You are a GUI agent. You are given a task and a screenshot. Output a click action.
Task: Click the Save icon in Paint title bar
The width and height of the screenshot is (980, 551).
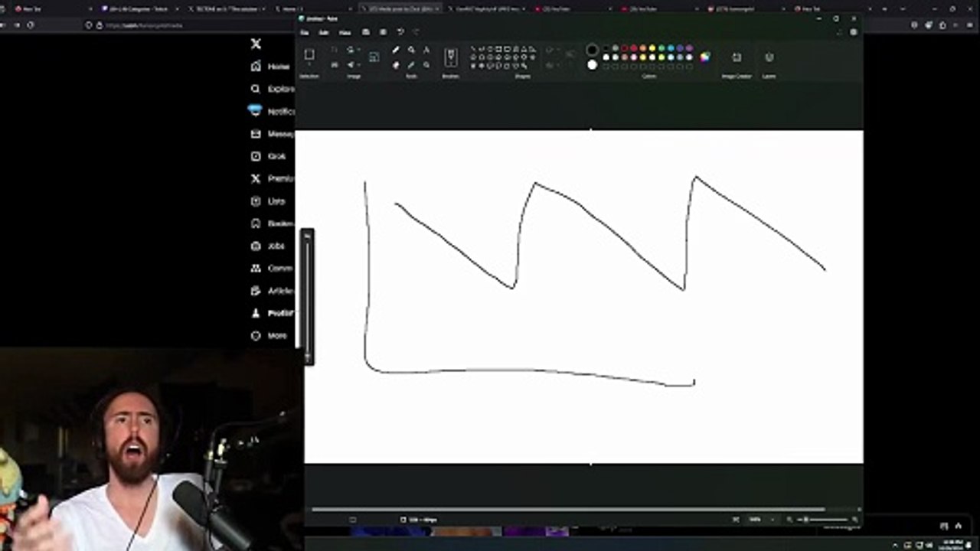click(366, 32)
